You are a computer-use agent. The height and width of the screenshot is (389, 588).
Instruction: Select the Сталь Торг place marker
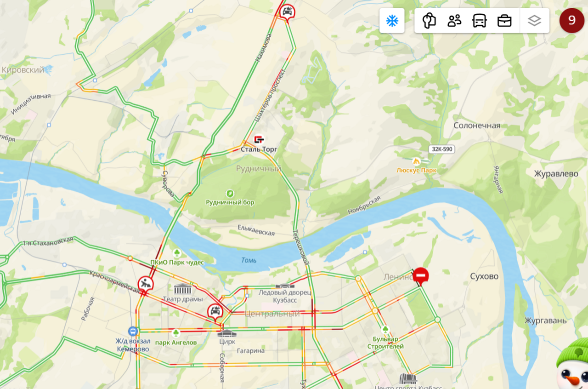point(259,139)
